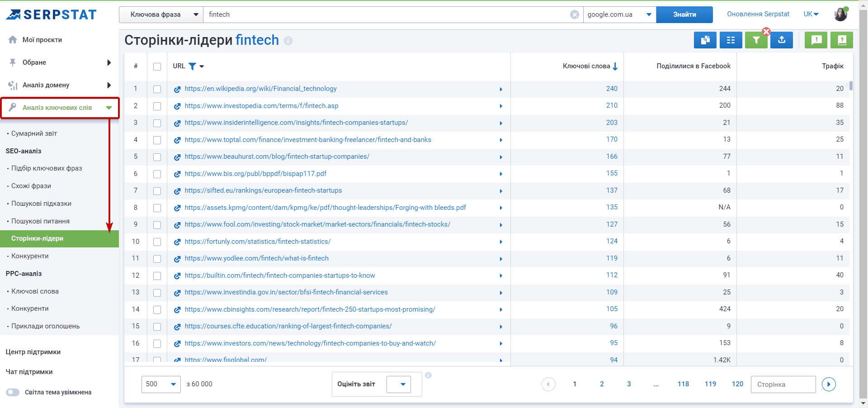Open the UK language dropdown

(811, 14)
